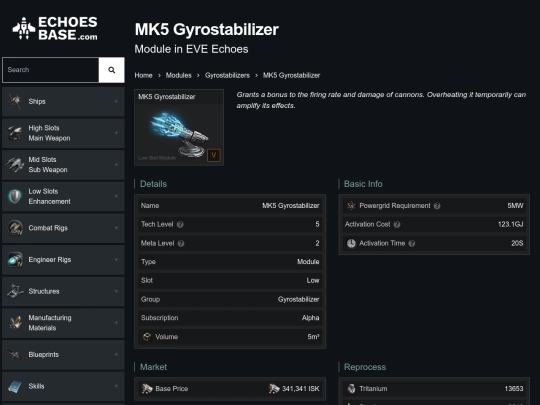The image size is (540, 405).
Task: Click the Module type value
Action: coord(308,262)
